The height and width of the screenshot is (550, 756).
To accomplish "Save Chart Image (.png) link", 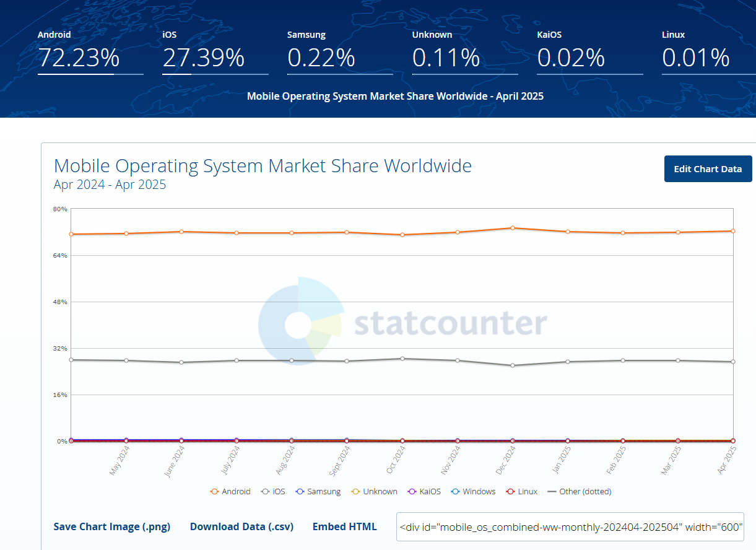I will pyautogui.click(x=112, y=526).
